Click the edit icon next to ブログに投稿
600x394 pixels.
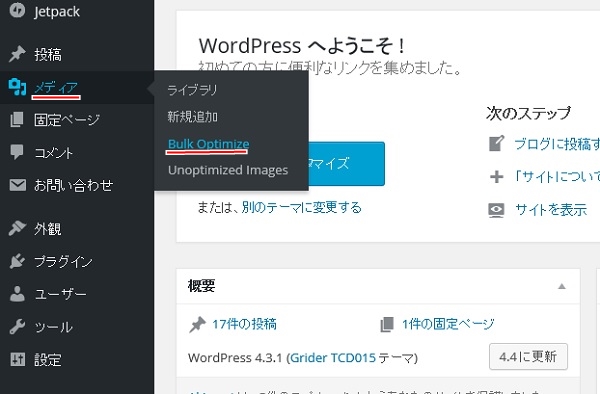497,143
